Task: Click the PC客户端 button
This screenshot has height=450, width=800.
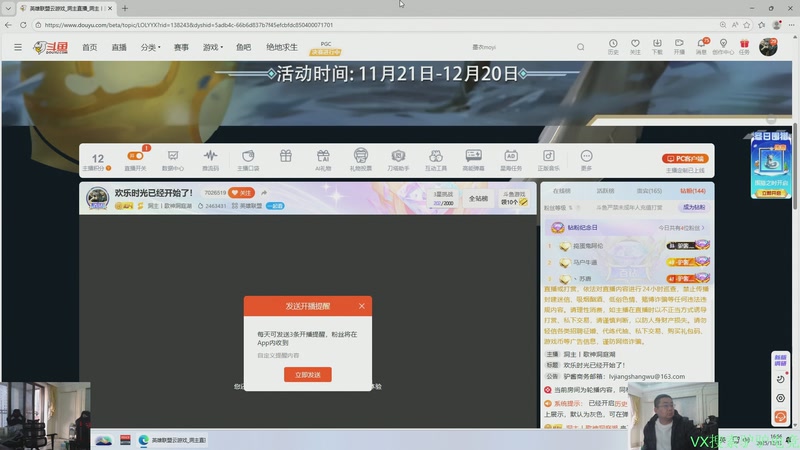Action: [x=685, y=159]
